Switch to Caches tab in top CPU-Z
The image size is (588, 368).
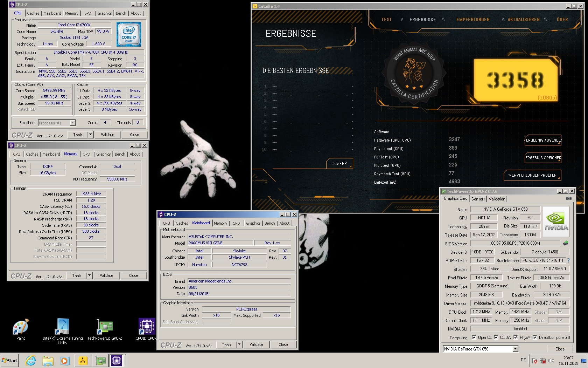point(33,13)
